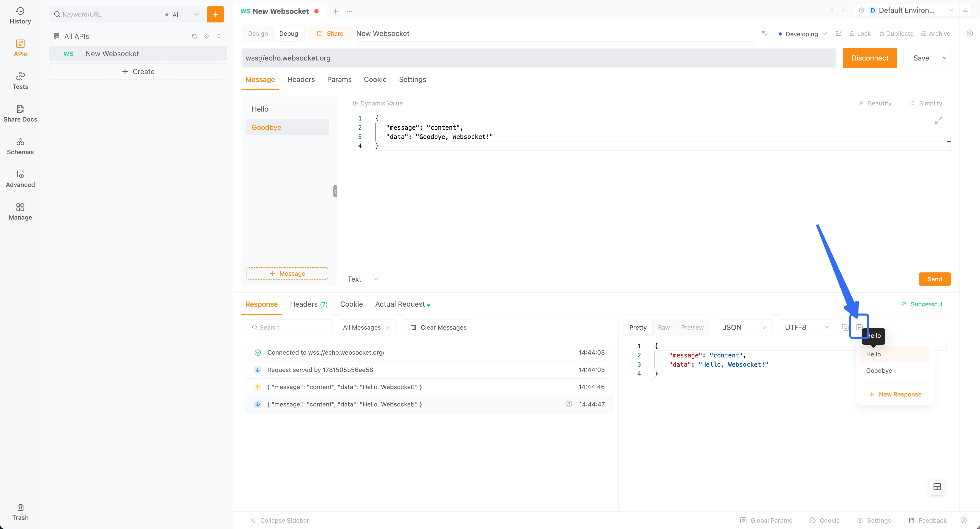Click Archive in the top toolbar
This screenshot has width=980, height=529.
(x=936, y=33)
